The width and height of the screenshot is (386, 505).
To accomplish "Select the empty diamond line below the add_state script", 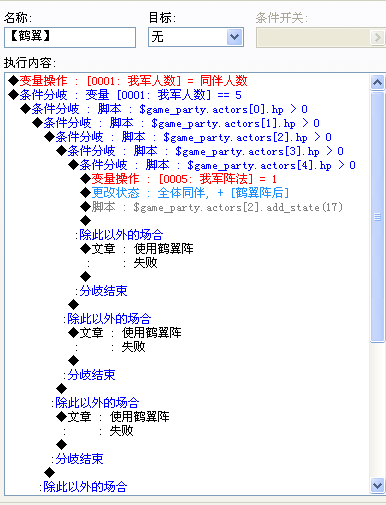I will click(86, 221).
